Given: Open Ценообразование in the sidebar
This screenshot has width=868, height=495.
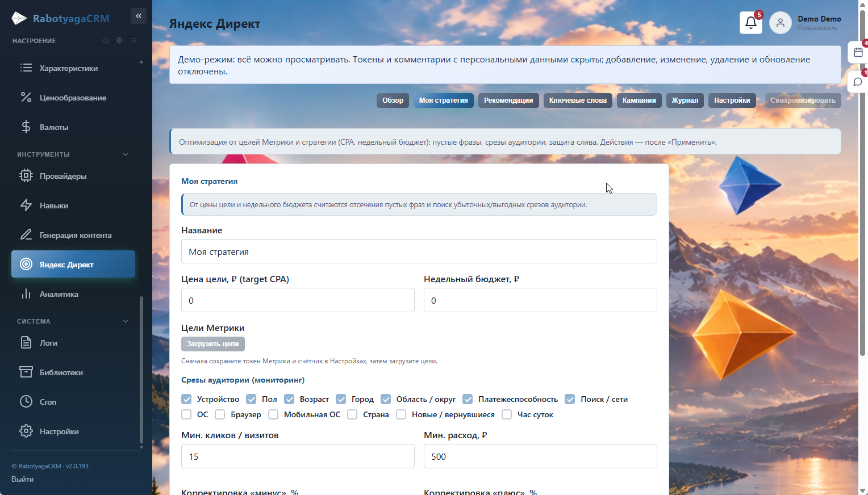Looking at the screenshot, I should [73, 98].
